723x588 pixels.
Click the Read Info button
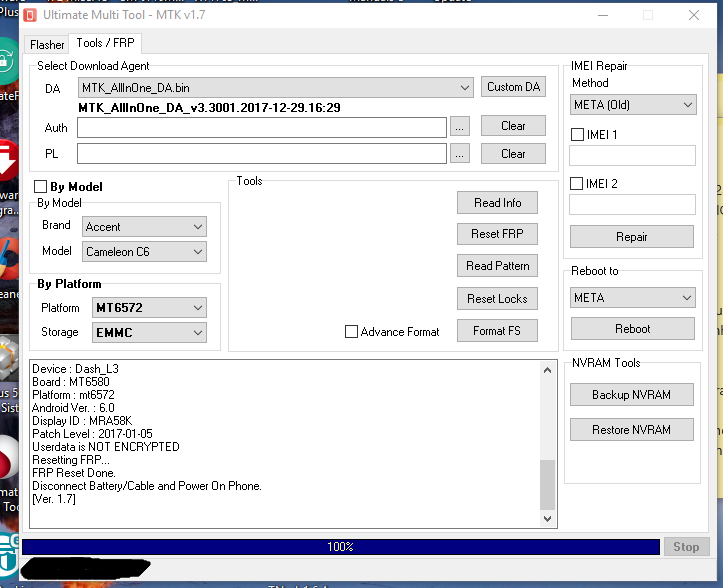(x=497, y=203)
